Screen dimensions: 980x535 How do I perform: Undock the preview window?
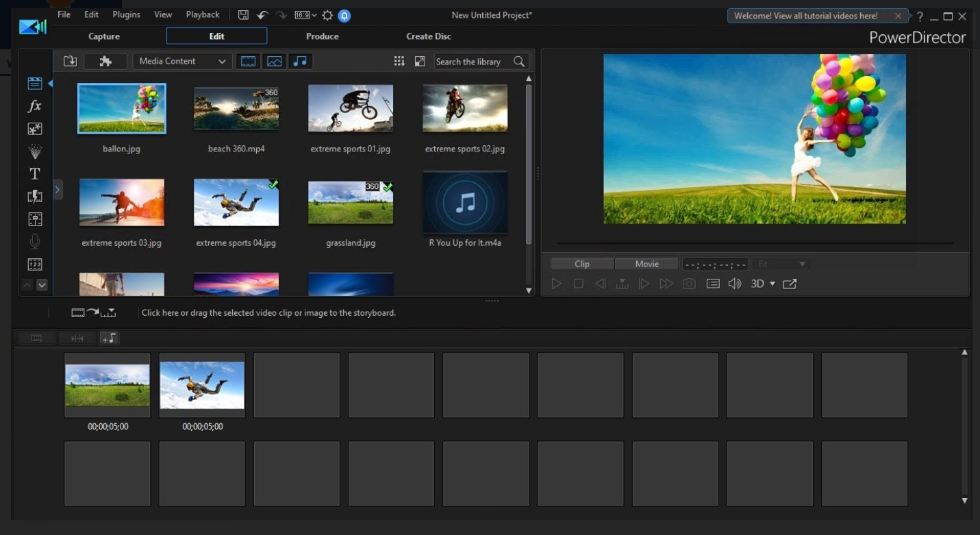[x=790, y=284]
